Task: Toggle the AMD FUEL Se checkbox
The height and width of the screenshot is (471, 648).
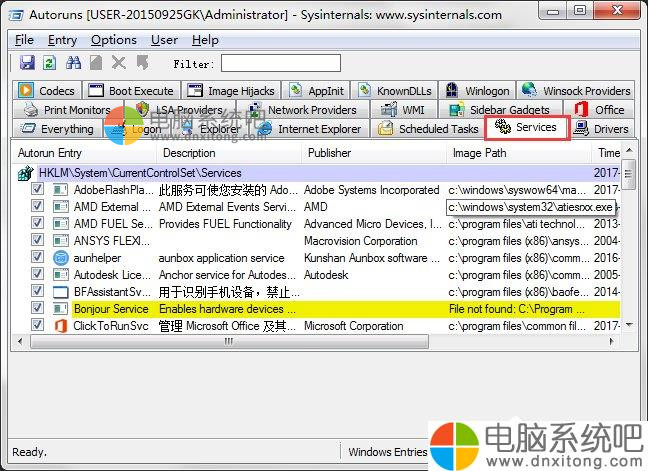Action: click(37, 223)
